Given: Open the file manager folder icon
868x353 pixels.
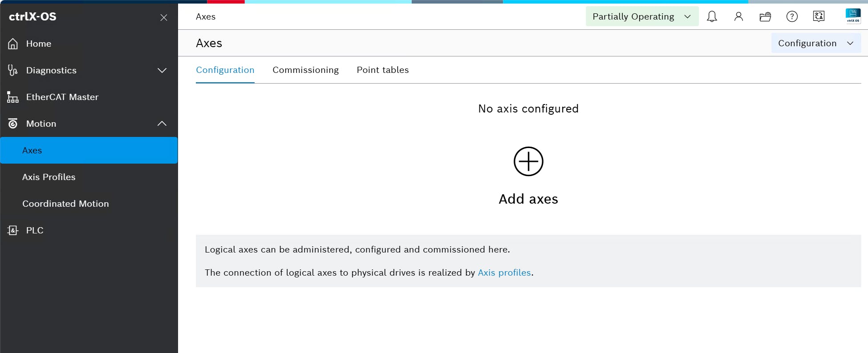Looking at the screenshot, I should (765, 17).
